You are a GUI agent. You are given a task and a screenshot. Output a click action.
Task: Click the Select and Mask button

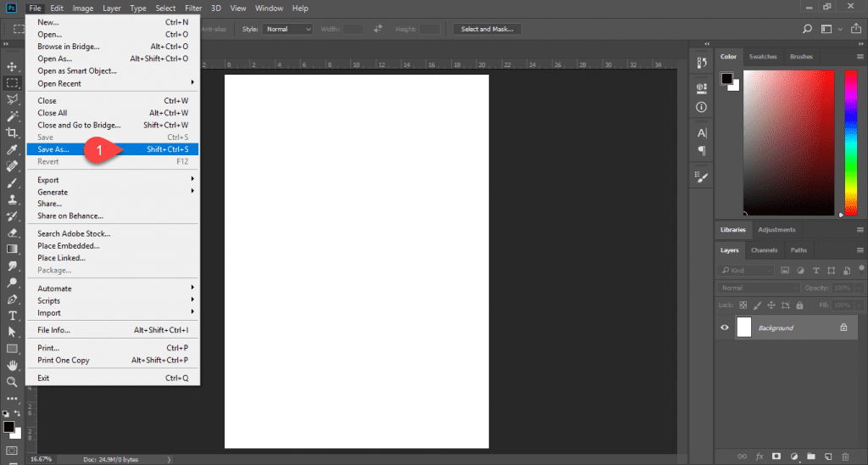(487, 29)
